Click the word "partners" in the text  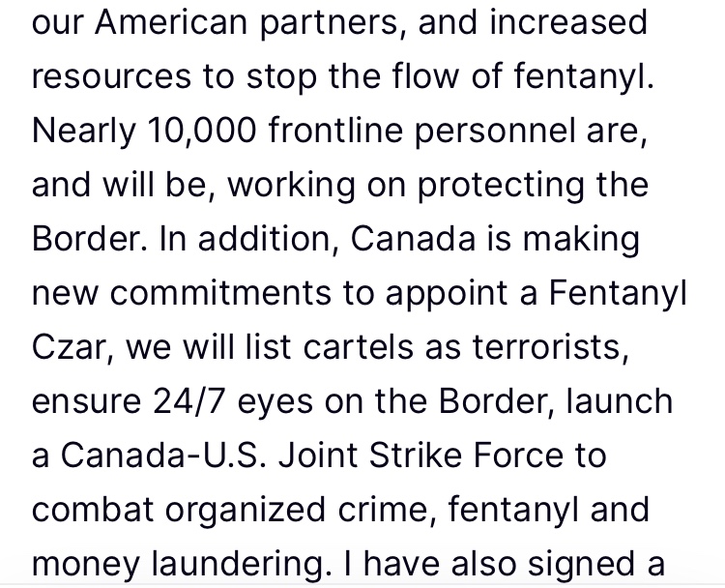pos(329,23)
